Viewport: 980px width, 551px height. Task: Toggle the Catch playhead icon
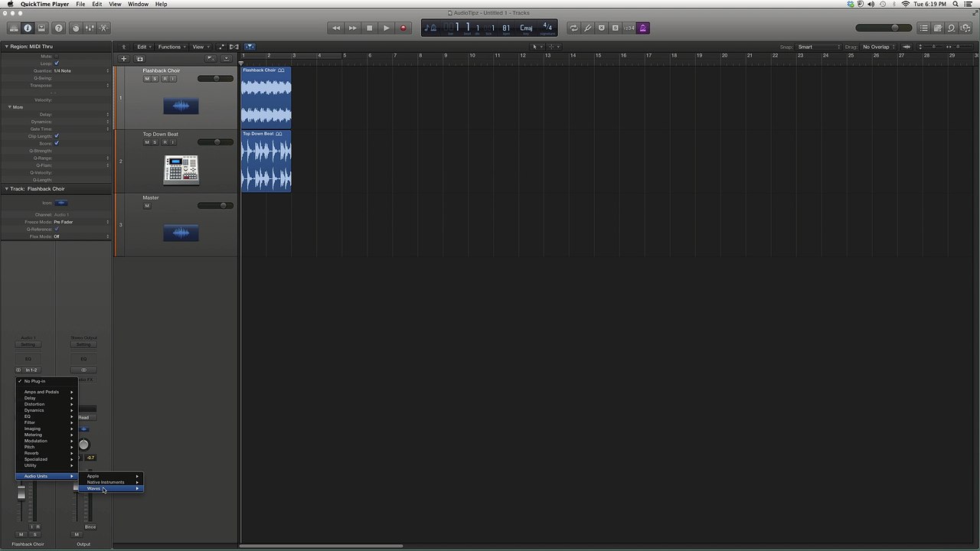point(250,47)
